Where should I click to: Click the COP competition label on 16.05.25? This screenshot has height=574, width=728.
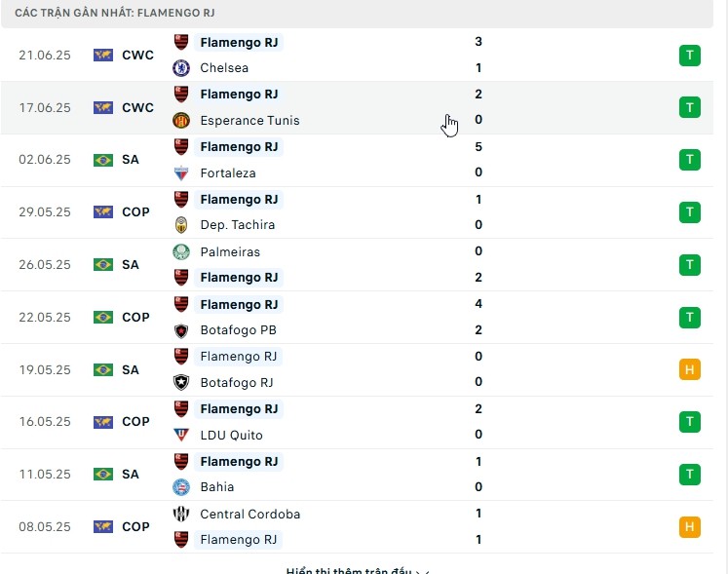point(135,422)
